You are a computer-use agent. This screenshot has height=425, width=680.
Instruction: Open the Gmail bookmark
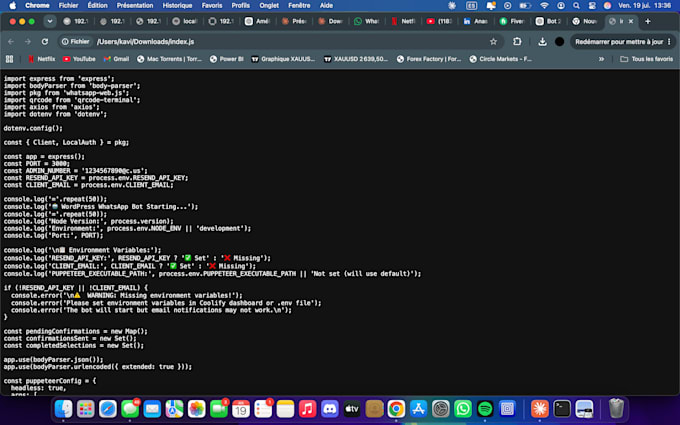(116, 59)
